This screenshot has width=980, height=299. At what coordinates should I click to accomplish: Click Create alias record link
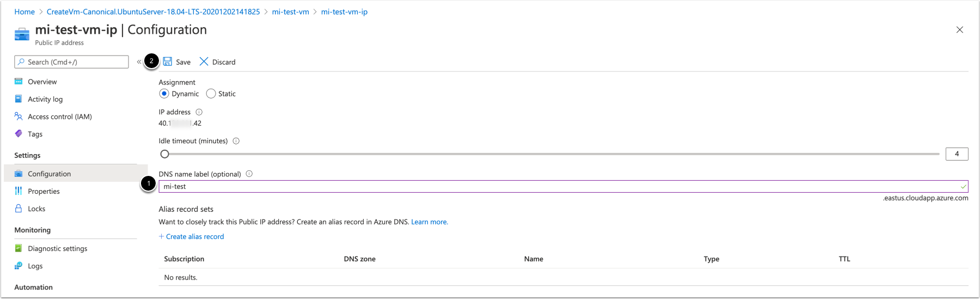194,236
